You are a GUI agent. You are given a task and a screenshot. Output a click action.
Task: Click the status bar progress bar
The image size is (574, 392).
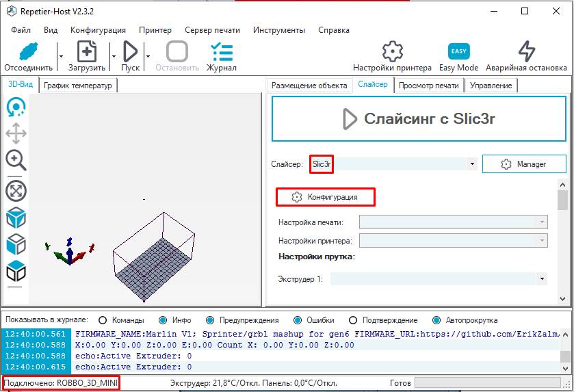click(488, 383)
